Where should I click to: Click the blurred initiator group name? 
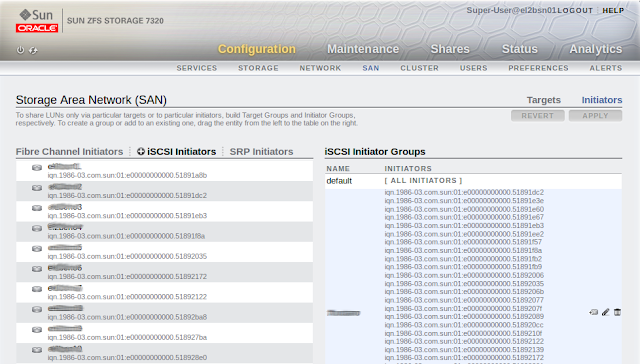(x=343, y=313)
